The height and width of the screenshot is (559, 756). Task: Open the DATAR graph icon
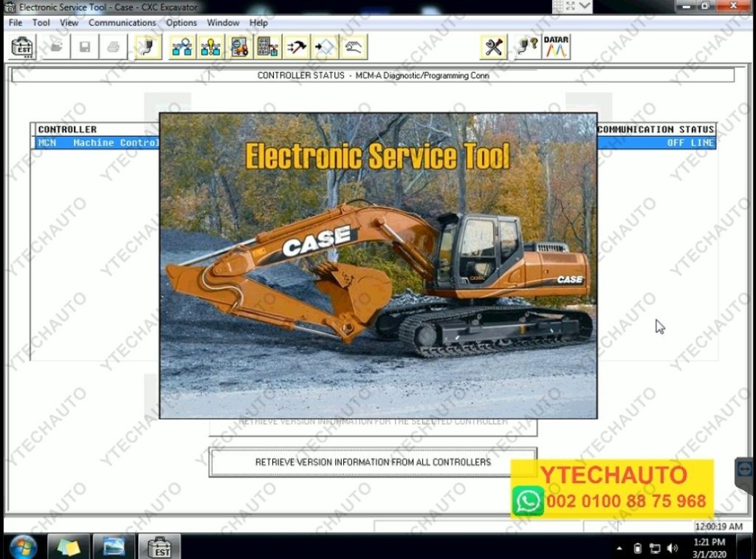pyautogui.click(x=556, y=47)
